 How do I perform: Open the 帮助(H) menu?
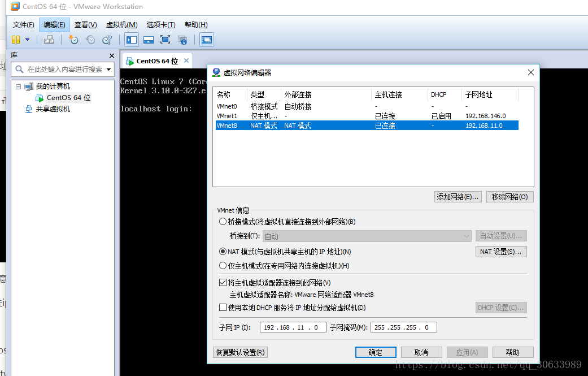(196, 25)
